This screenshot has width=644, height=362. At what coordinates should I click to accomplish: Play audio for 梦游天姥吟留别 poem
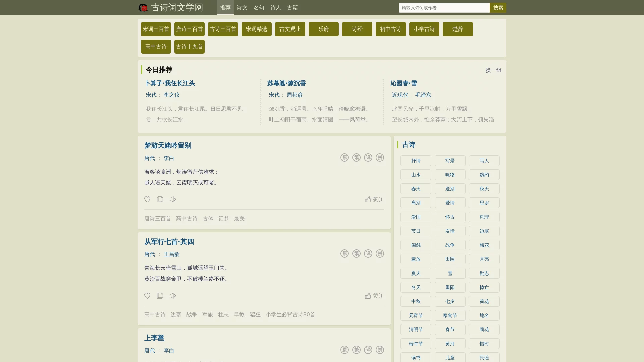tap(173, 199)
